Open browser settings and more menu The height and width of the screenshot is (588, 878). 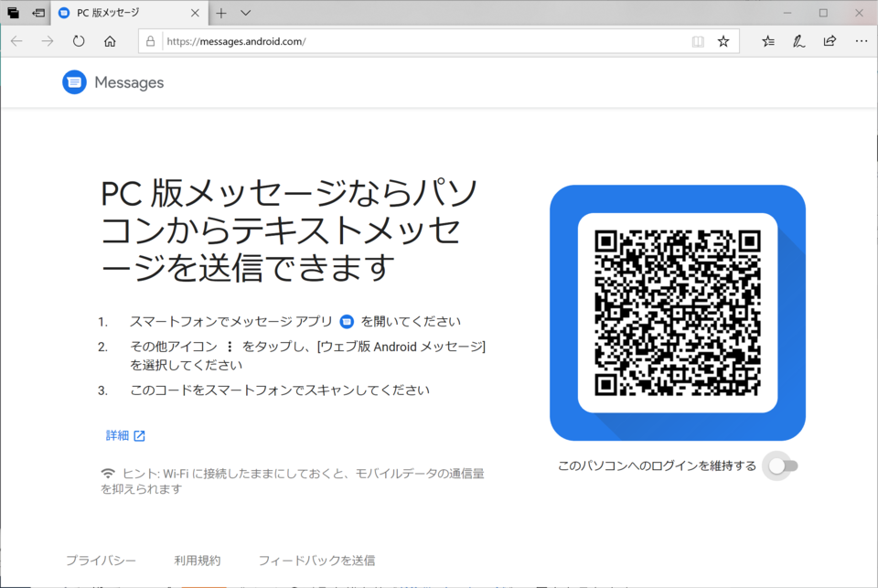(862, 41)
